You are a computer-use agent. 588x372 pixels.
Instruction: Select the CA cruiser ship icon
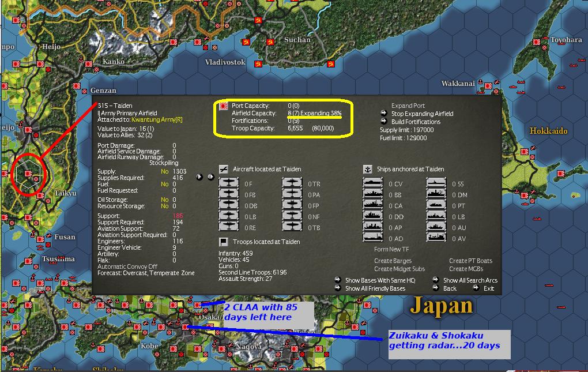tap(373, 205)
